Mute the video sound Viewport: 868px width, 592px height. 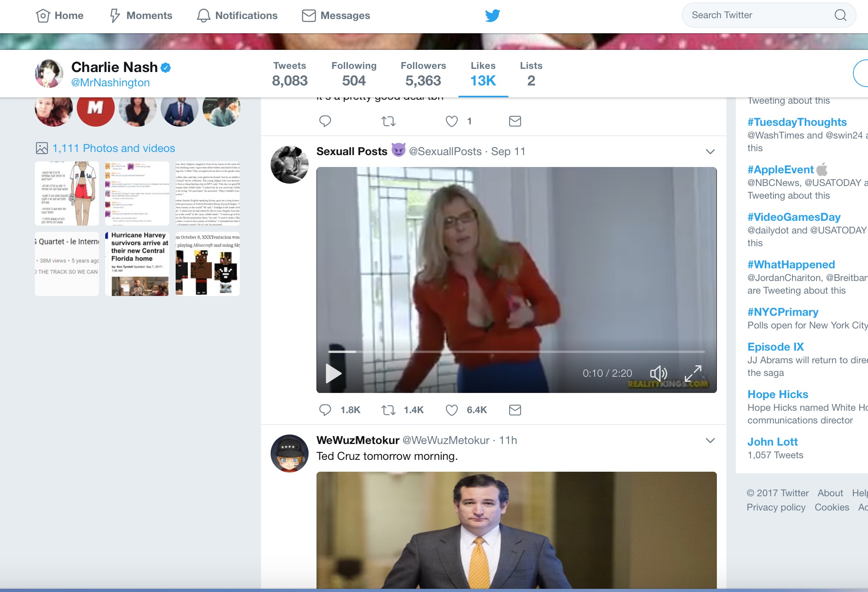pyautogui.click(x=658, y=373)
